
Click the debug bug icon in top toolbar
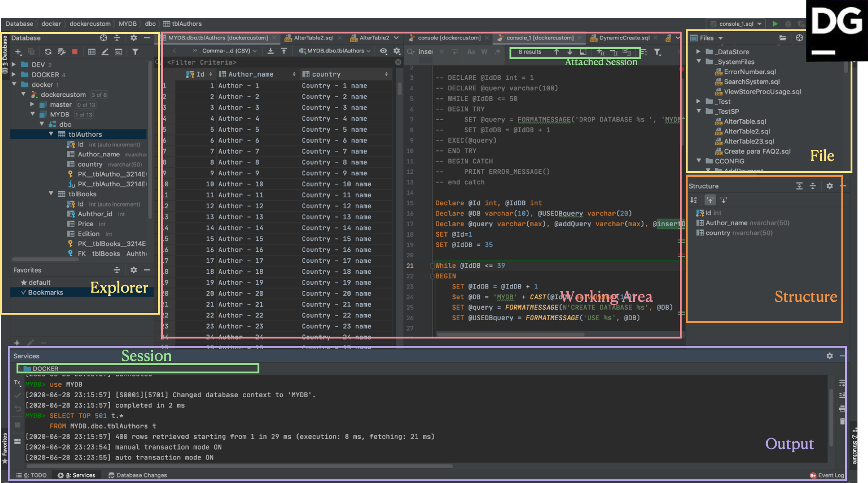(788, 24)
